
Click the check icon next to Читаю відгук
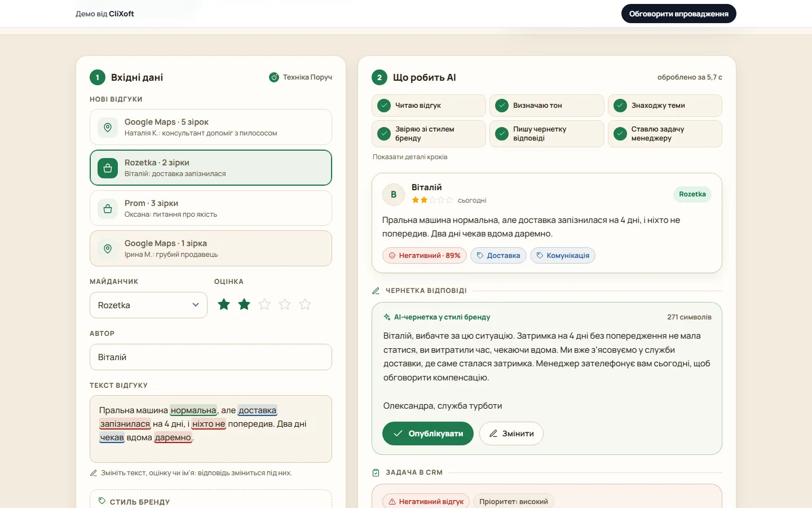pyautogui.click(x=384, y=106)
